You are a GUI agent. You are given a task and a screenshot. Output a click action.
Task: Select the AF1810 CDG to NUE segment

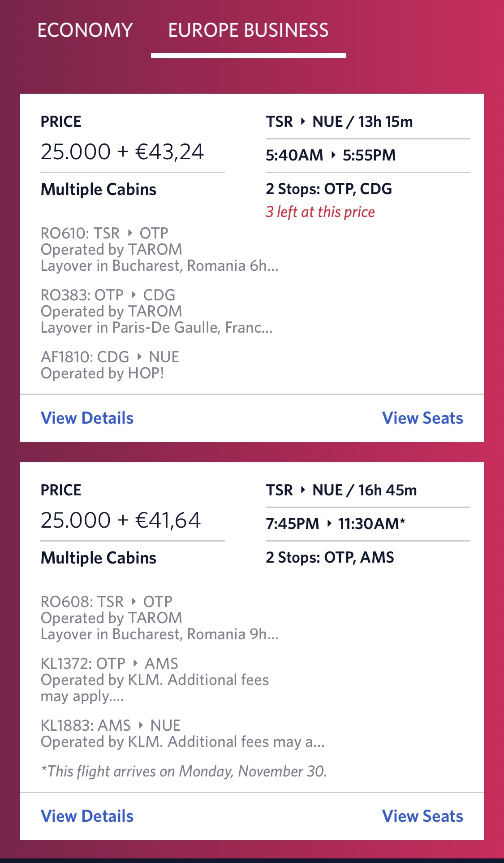[x=110, y=357]
